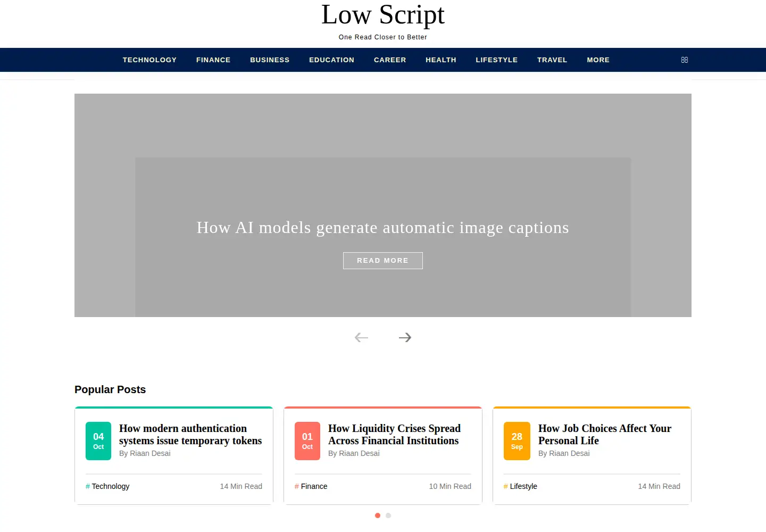The width and height of the screenshot is (766, 532).
Task: Click the '14 Min Read' text in Lifestyle card
Action: (x=659, y=486)
